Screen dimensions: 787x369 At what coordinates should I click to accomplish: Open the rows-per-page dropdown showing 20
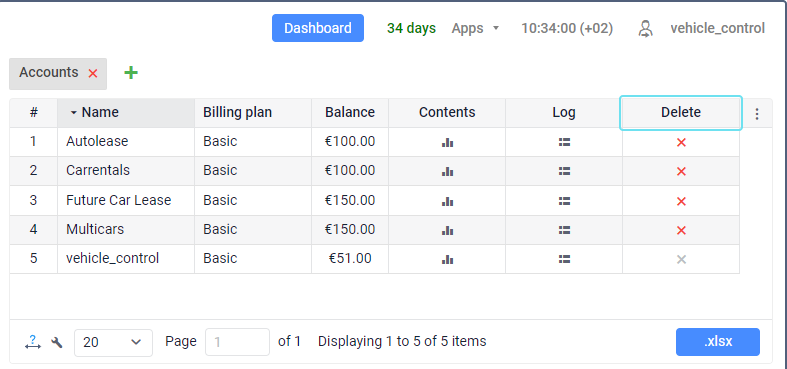coord(113,342)
